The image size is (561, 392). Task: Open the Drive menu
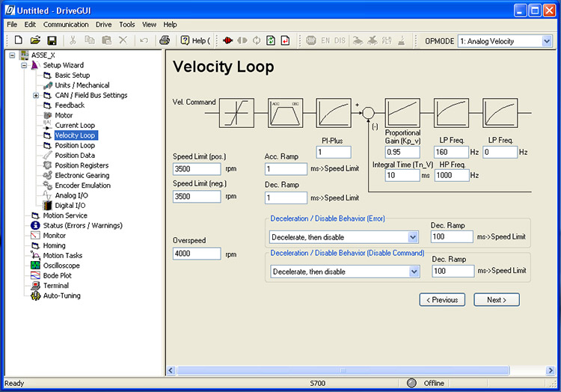104,25
